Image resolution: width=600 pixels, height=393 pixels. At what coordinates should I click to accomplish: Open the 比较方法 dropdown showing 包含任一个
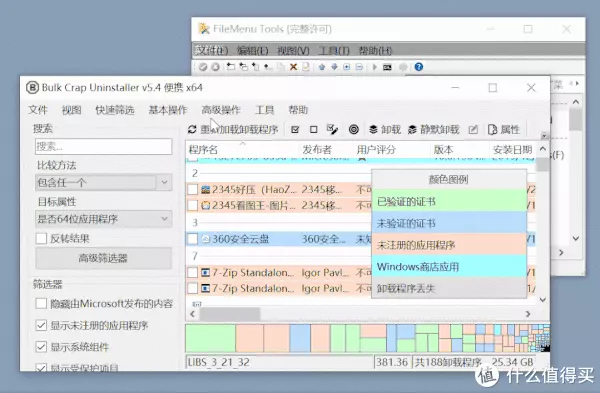point(103,182)
